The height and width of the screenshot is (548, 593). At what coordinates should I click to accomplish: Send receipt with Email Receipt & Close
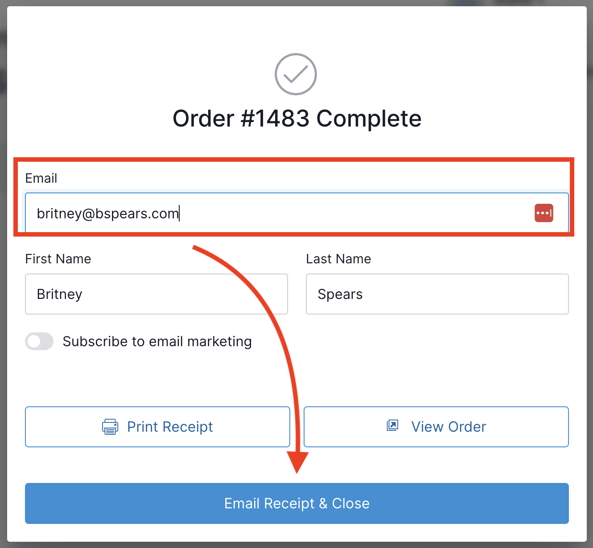pos(297,503)
